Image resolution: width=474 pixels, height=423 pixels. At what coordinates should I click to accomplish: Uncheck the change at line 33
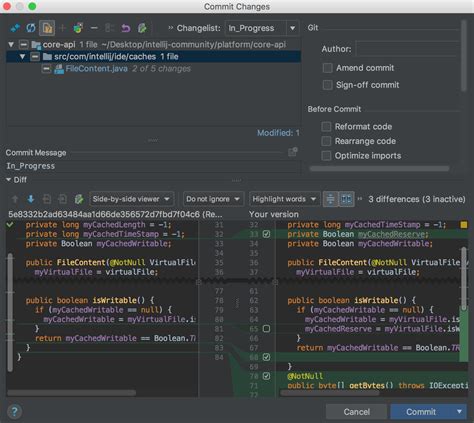(x=266, y=234)
